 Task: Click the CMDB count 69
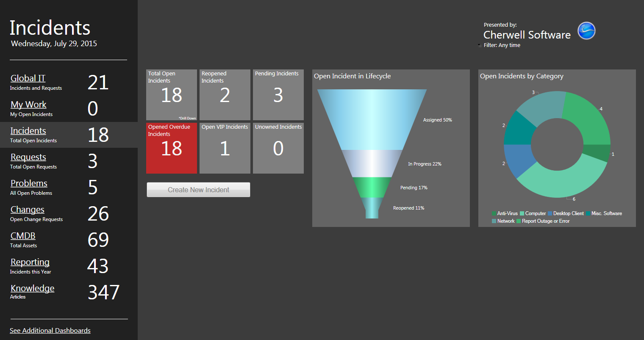click(98, 240)
